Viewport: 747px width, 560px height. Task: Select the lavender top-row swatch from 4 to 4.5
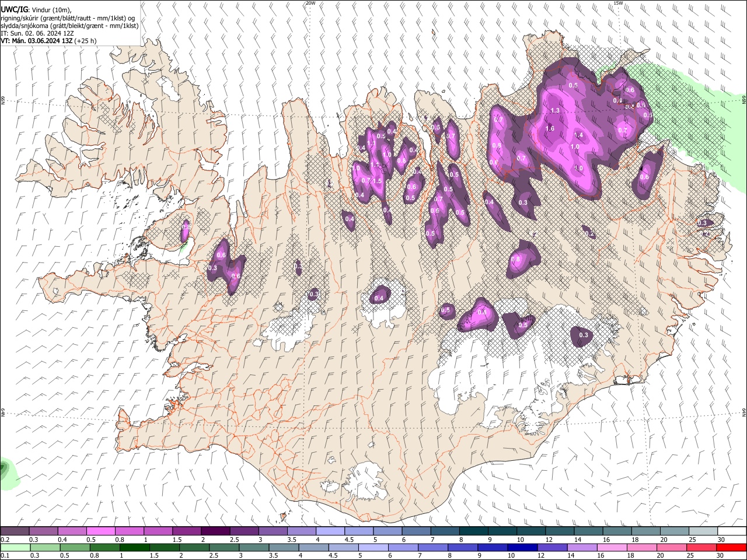[330, 531]
